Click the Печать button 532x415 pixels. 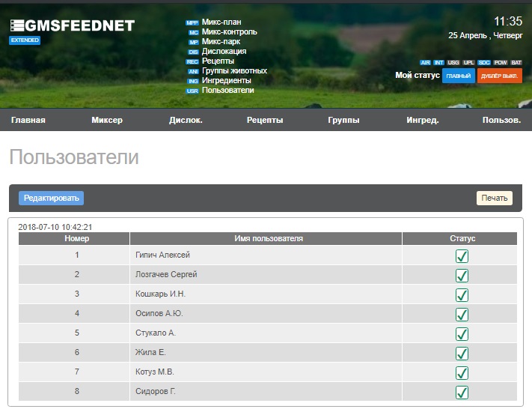coord(495,198)
